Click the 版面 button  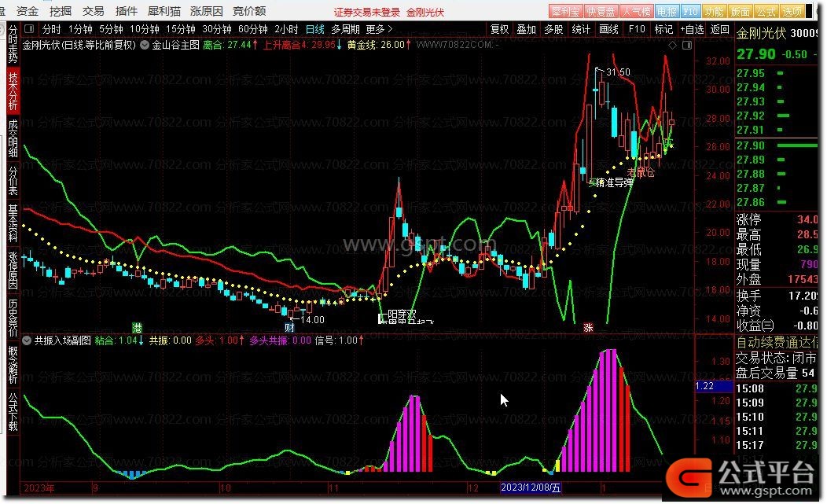[x=740, y=11]
